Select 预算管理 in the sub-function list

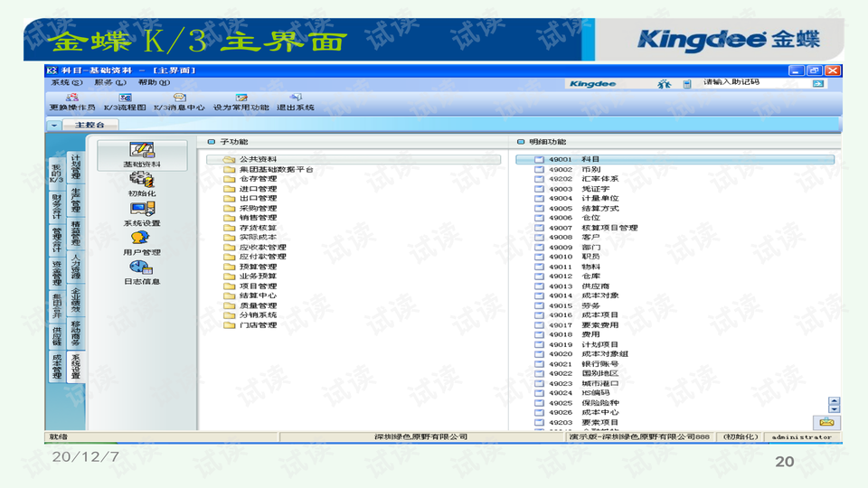258,266
